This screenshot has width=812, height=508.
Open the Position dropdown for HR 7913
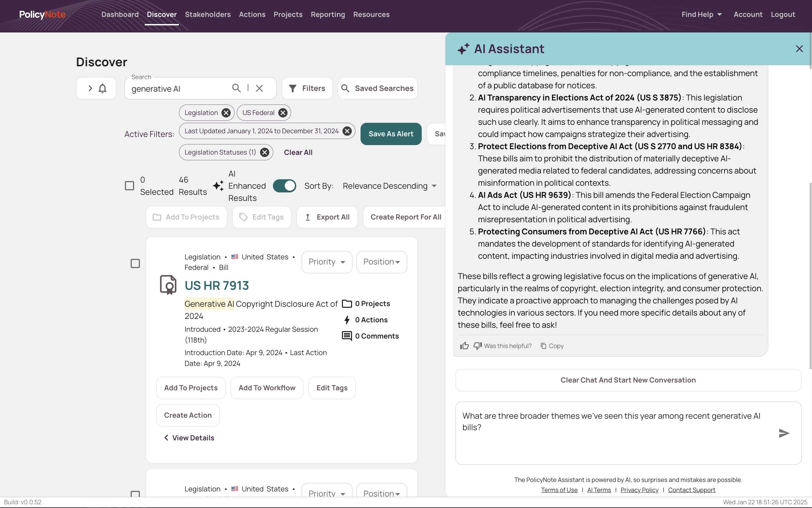(x=381, y=262)
